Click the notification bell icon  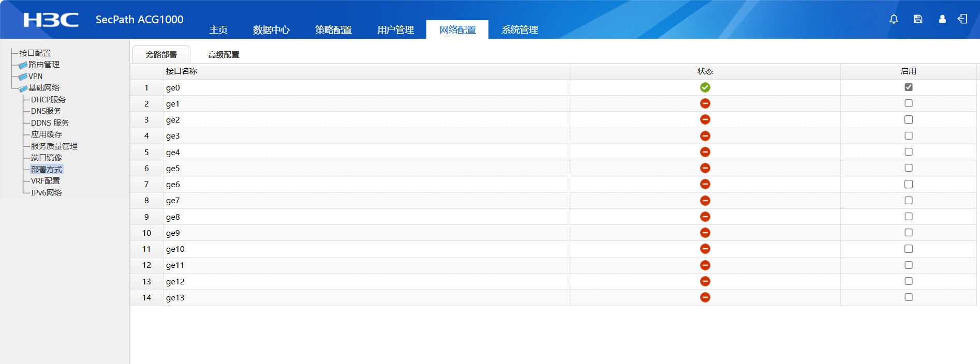point(894,19)
